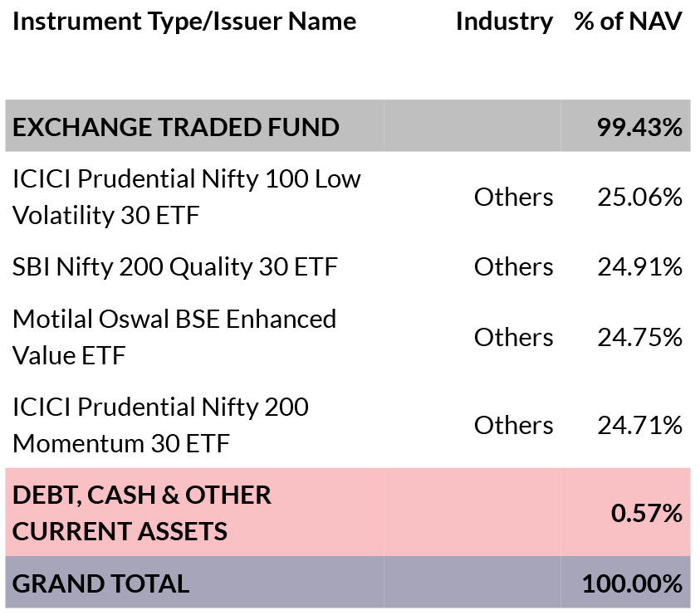This screenshot has width=700, height=615.
Task: Select the 100.00% grand total value
Action: (x=632, y=583)
